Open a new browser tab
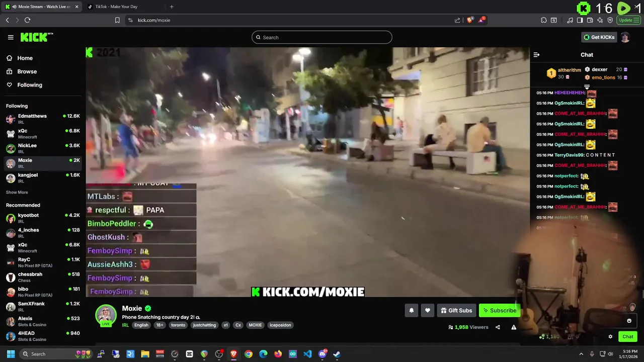The width and height of the screenshot is (644, 362). (172, 7)
